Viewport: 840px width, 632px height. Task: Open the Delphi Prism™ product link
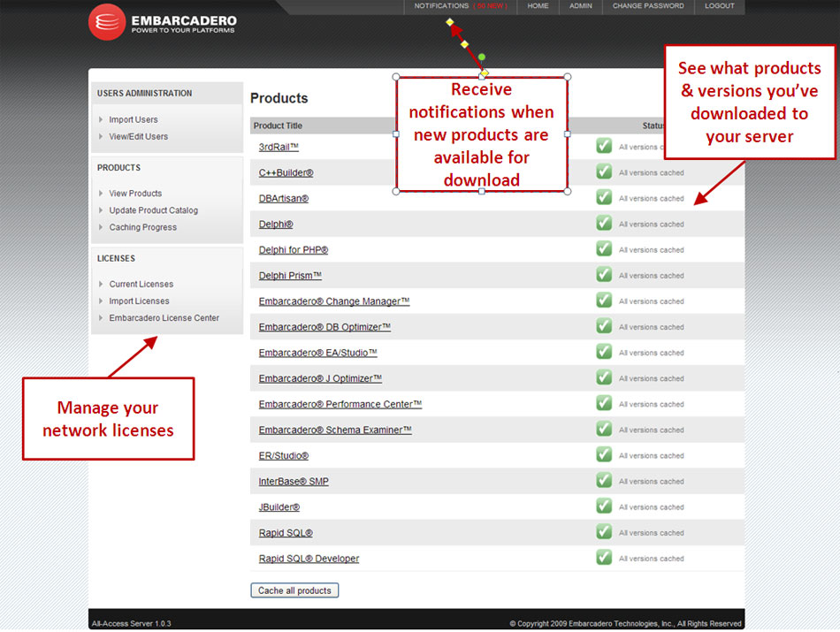[x=290, y=275]
